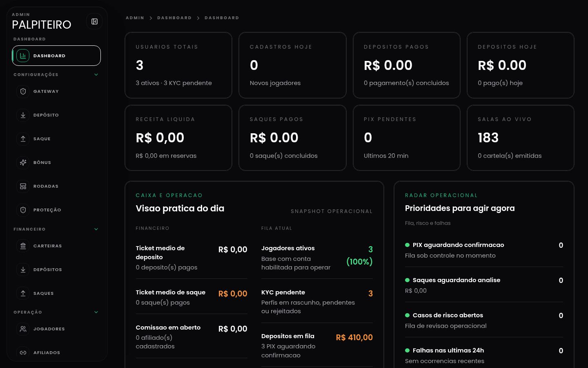Click the Proteção shield icon
Viewport: 588px width, 368px height.
23,210
